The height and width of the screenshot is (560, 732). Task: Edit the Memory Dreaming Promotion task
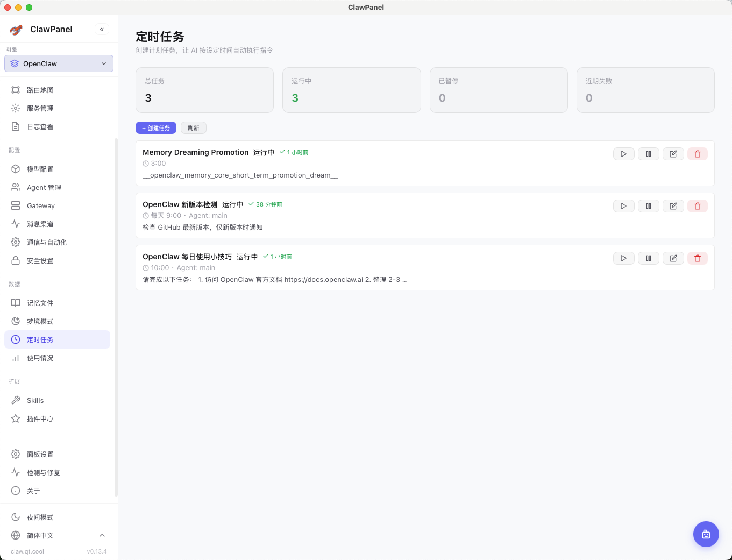(673, 154)
